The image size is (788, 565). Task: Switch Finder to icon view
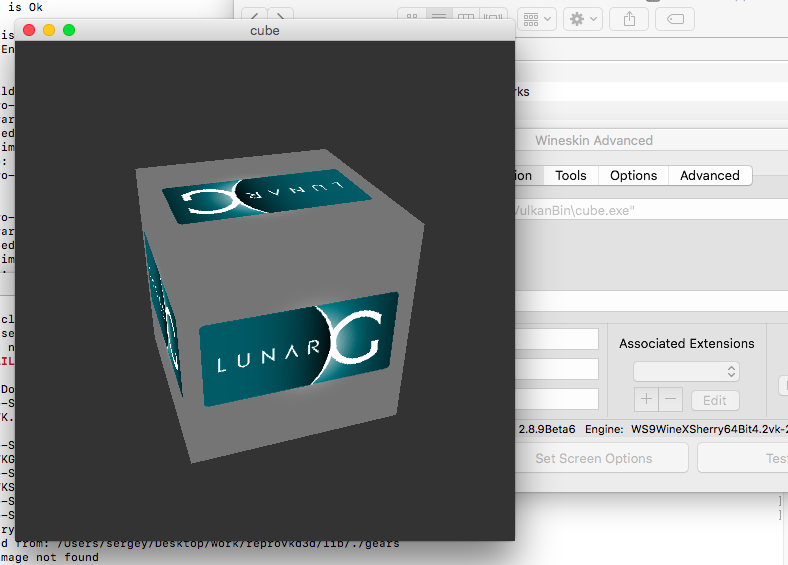pyautogui.click(x=412, y=16)
